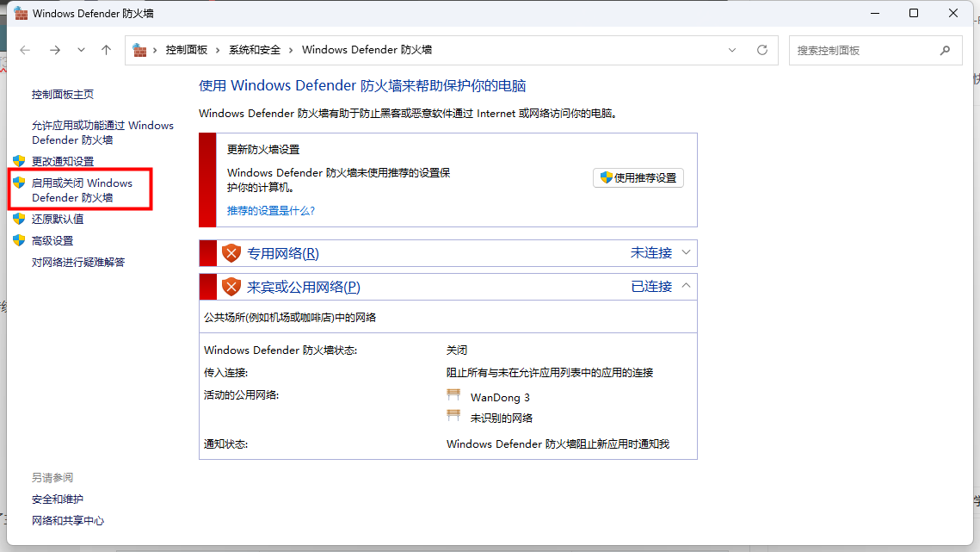Click 来宾或公用网络(P) heading
This screenshot has height=552, width=980.
coord(303,288)
